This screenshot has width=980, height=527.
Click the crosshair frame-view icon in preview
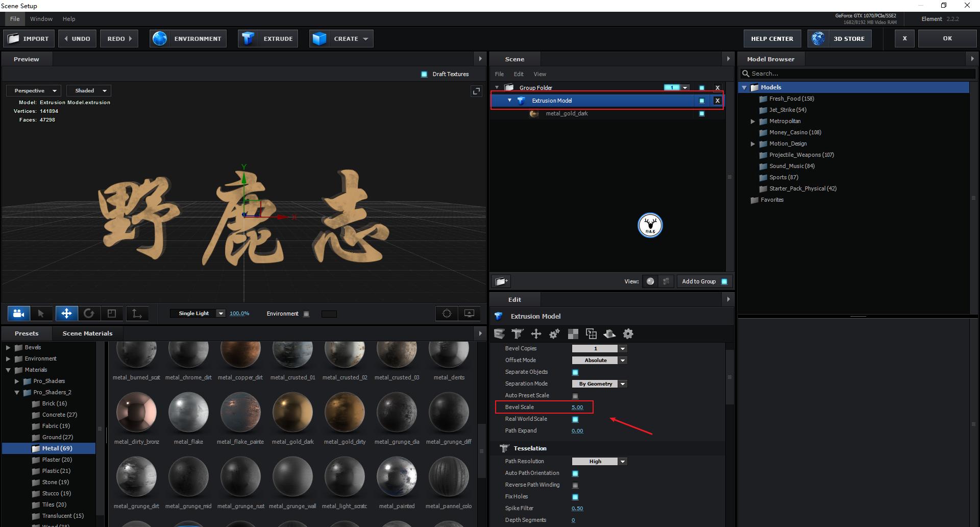click(447, 314)
